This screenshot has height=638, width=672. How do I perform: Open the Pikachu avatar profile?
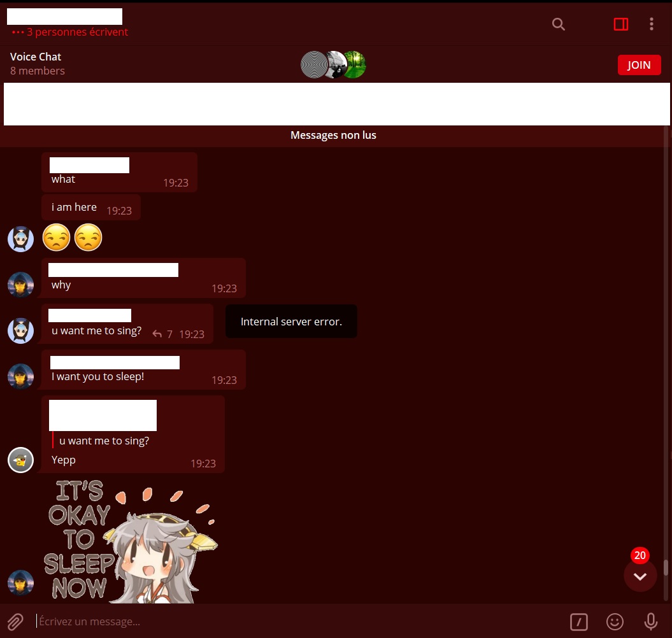20,460
